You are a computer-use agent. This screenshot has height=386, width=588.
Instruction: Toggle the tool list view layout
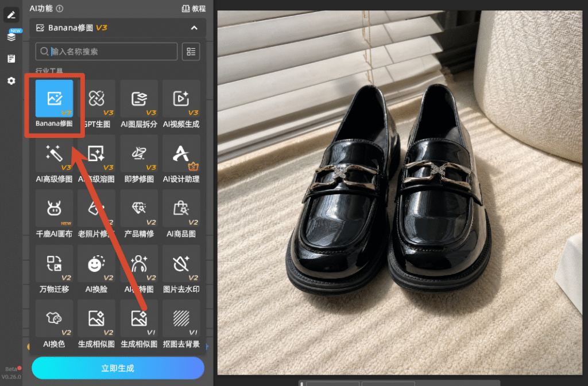[191, 51]
